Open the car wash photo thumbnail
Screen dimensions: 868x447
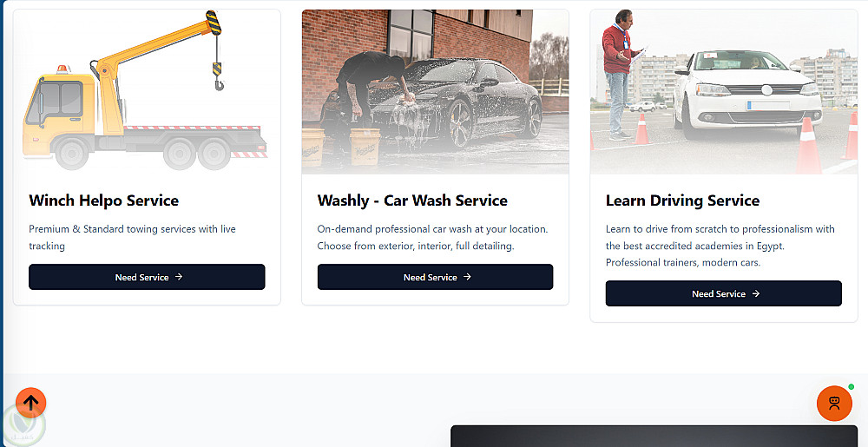click(x=435, y=91)
